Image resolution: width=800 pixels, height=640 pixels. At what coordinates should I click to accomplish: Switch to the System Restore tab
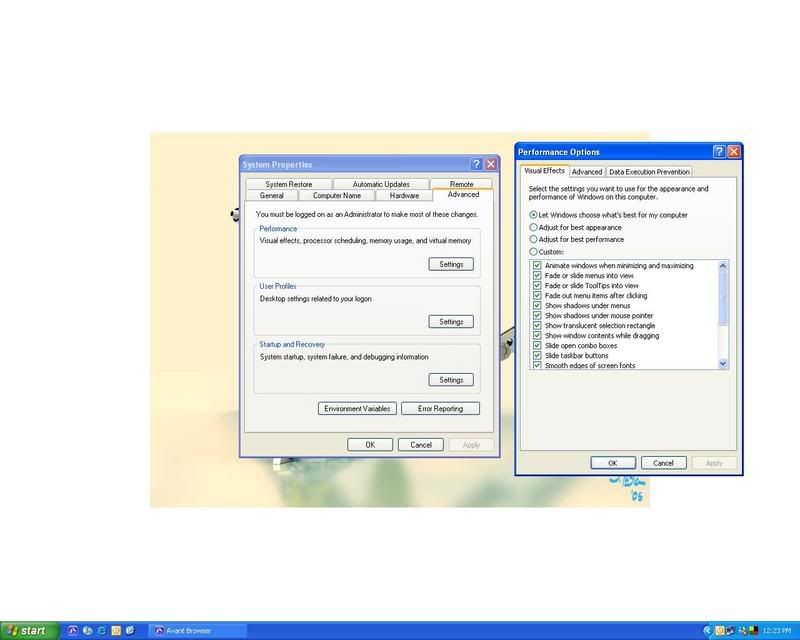click(x=289, y=184)
